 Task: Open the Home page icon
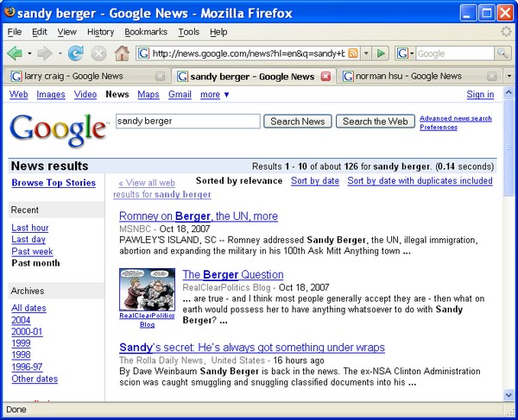(122, 53)
